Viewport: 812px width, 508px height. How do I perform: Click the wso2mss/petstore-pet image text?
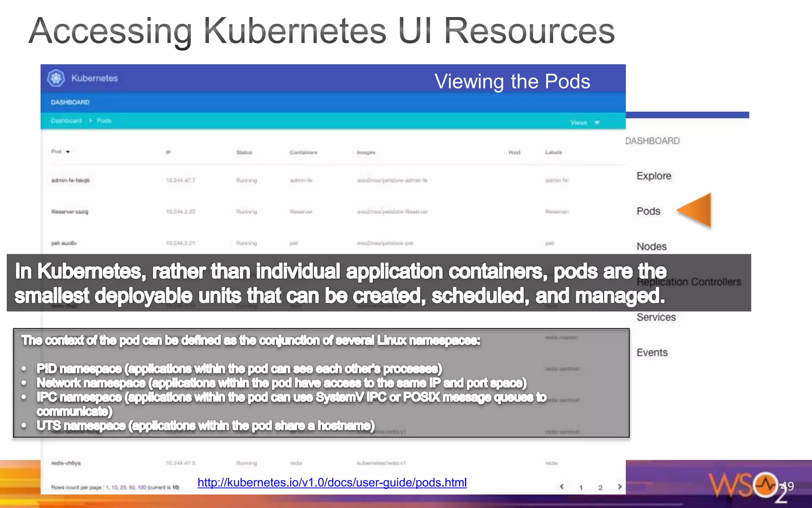coord(385,243)
